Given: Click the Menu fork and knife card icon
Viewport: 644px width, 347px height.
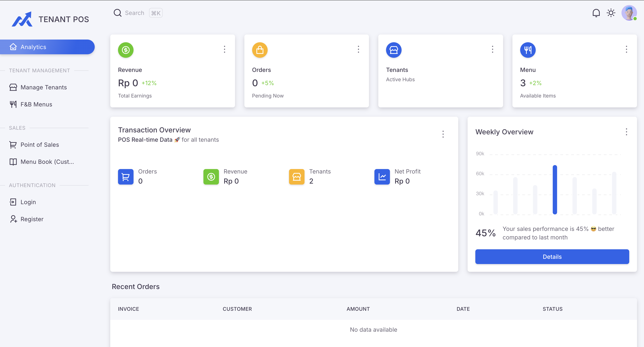Looking at the screenshot, I should click(x=528, y=50).
